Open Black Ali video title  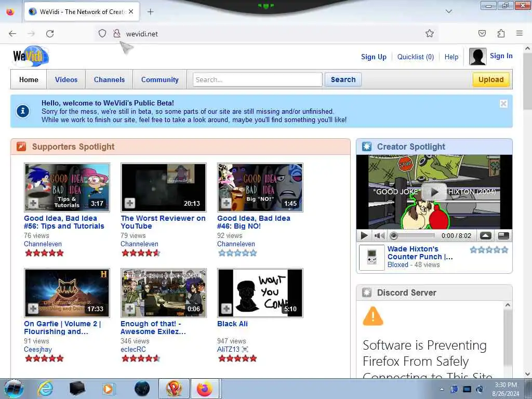click(232, 324)
